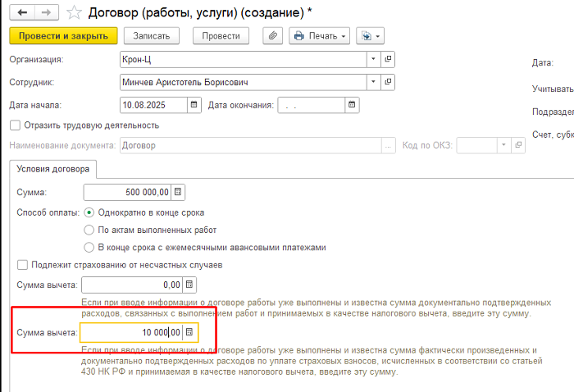Click the Сотрудник field with Минчев Аристотель Борисович

tap(244, 82)
